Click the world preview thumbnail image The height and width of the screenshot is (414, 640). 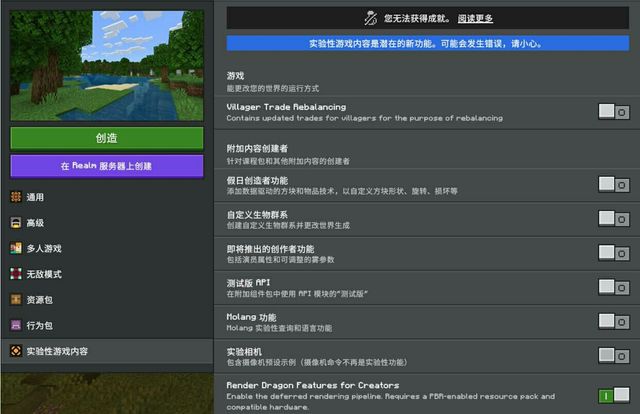point(107,66)
